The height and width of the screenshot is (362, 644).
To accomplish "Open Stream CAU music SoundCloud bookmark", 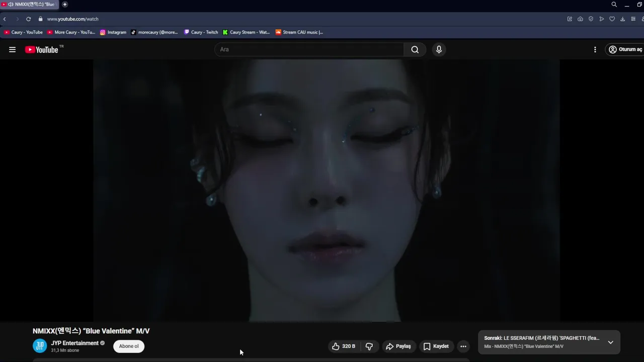I will click(x=299, y=32).
